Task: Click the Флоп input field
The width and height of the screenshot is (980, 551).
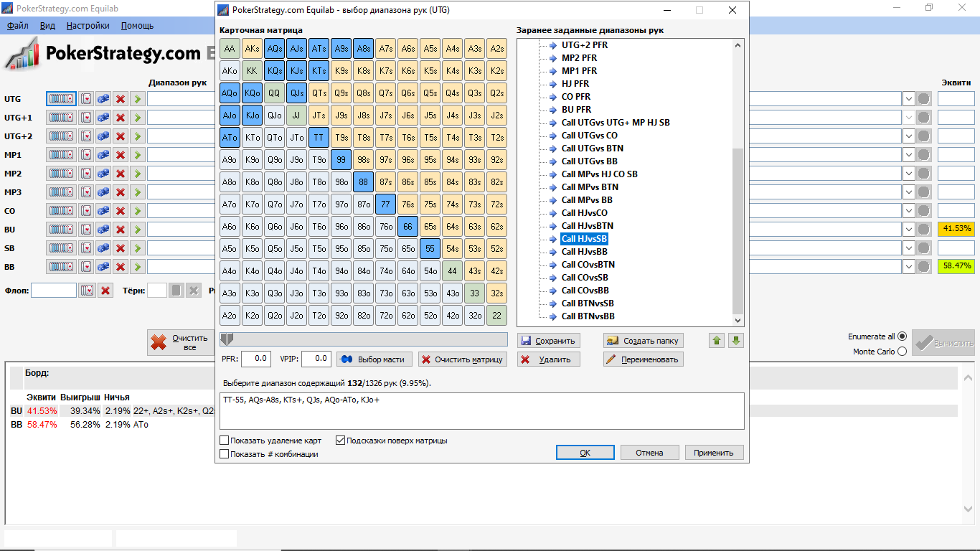Action: pyautogui.click(x=54, y=291)
